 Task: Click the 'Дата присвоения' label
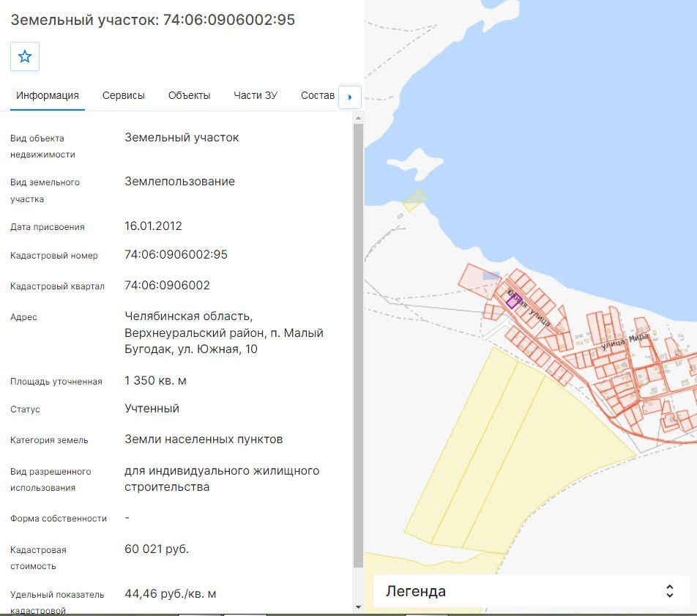pyautogui.click(x=47, y=227)
